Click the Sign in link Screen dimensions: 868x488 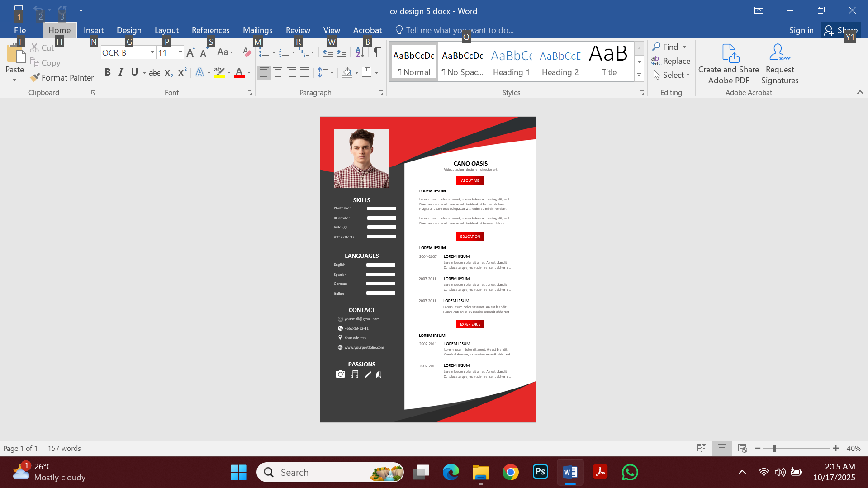(x=801, y=30)
